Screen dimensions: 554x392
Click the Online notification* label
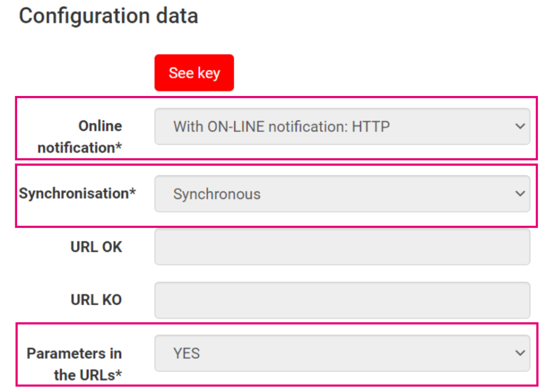(x=80, y=137)
